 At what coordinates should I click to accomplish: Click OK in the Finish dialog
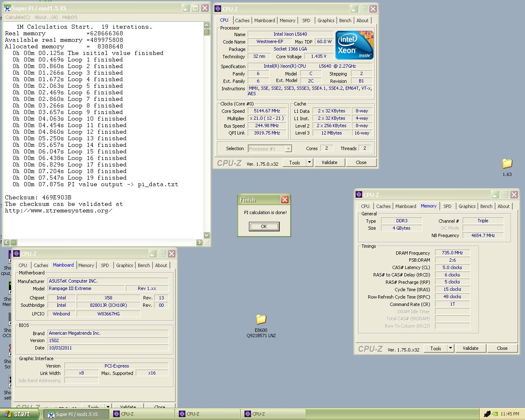(x=264, y=226)
